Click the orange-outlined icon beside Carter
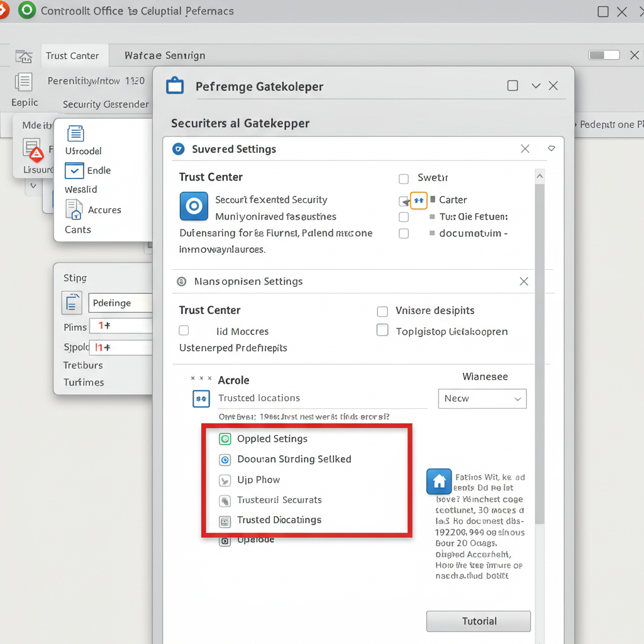 [418, 201]
